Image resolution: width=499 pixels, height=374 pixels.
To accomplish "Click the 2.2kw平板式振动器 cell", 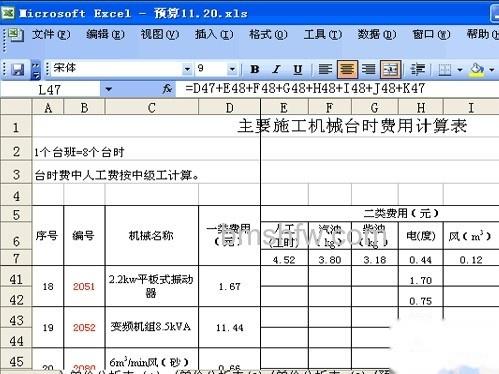I will pos(151,286).
